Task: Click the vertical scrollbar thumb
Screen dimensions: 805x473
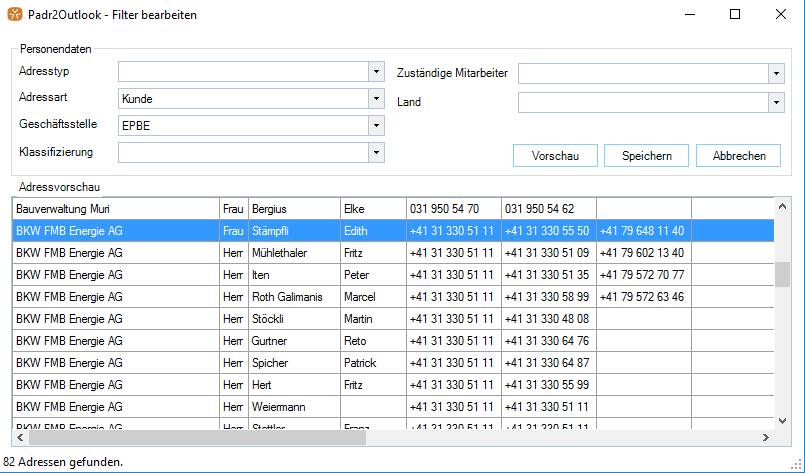Action: pos(783,275)
